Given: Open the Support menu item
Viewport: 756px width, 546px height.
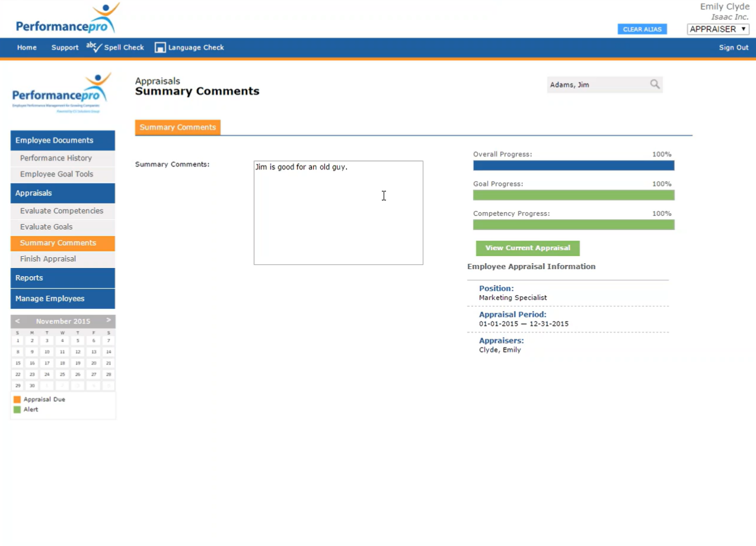Looking at the screenshot, I should [65, 47].
